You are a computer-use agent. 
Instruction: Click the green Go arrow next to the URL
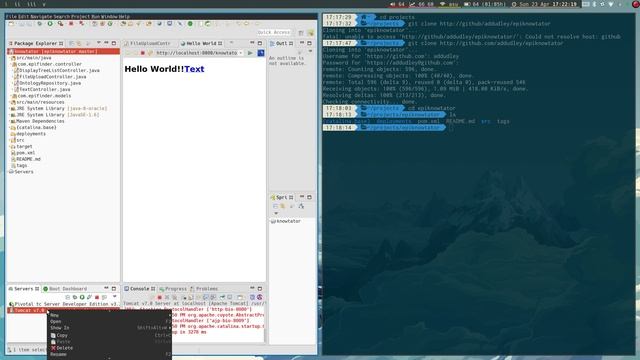click(x=250, y=53)
